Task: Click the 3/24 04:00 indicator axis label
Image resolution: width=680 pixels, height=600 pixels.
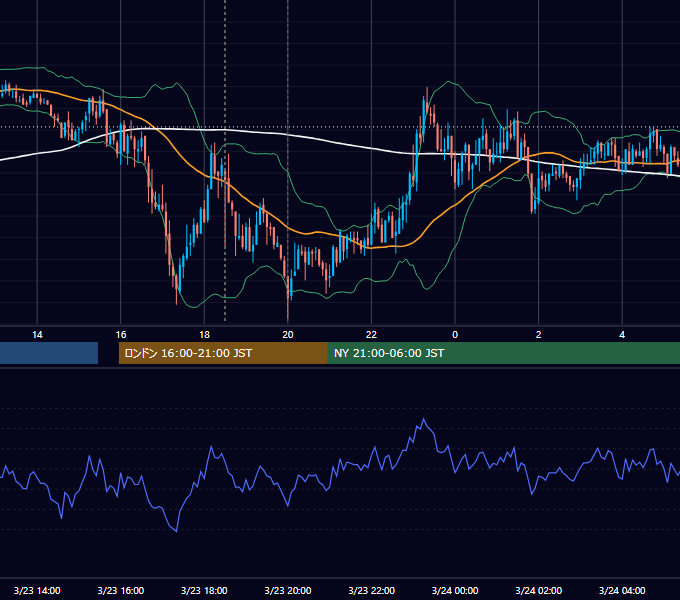Action: (622, 590)
